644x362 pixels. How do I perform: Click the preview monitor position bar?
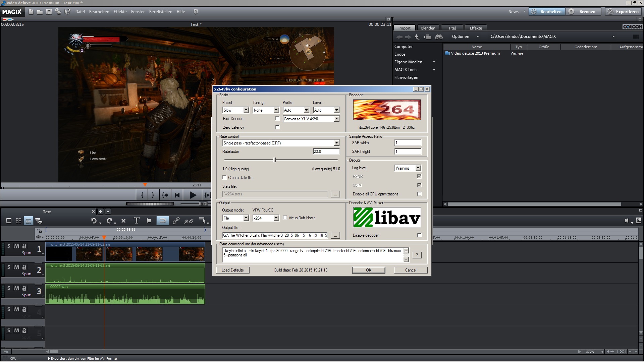click(x=106, y=185)
